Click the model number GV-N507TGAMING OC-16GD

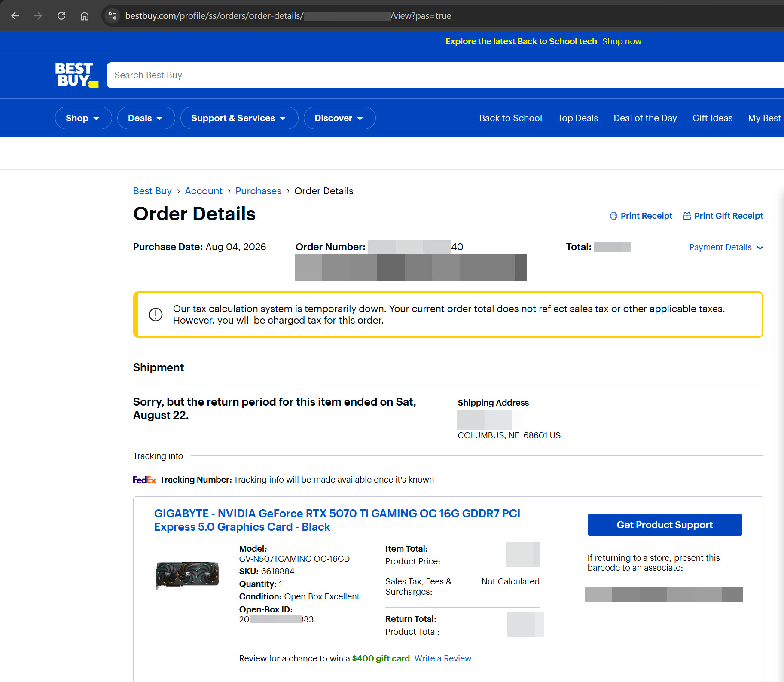pyautogui.click(x=294, y=559)
